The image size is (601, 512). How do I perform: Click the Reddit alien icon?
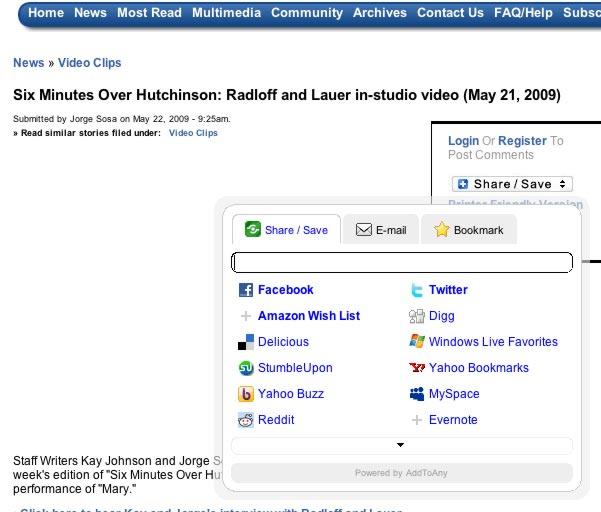pyautogui.click(x=246, y=420)
